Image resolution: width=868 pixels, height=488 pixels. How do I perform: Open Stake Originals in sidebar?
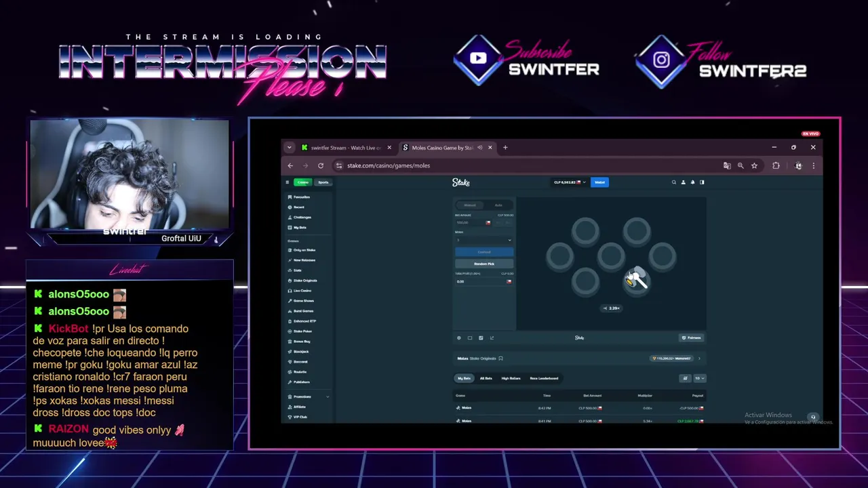[309, 281]
